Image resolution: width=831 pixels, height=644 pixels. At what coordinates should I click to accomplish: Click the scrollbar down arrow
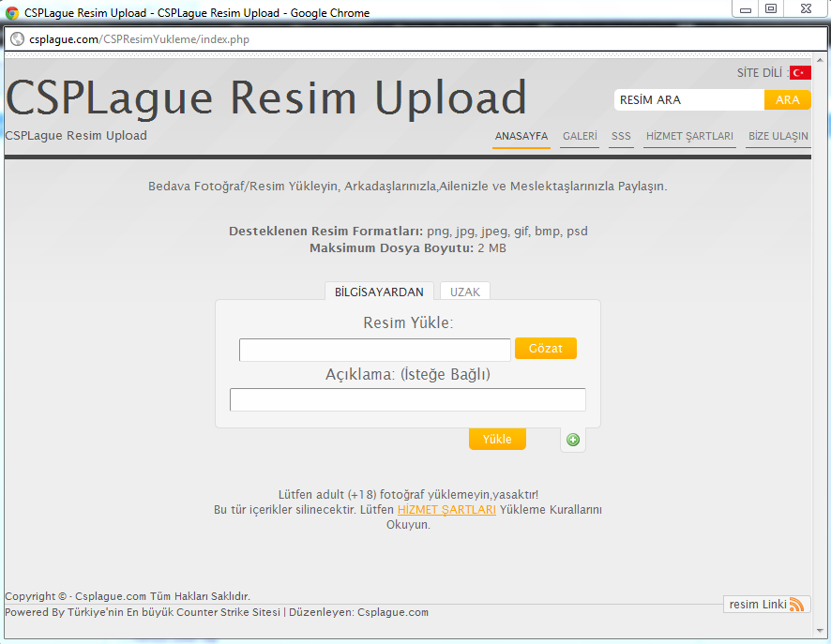click(820, 630)
